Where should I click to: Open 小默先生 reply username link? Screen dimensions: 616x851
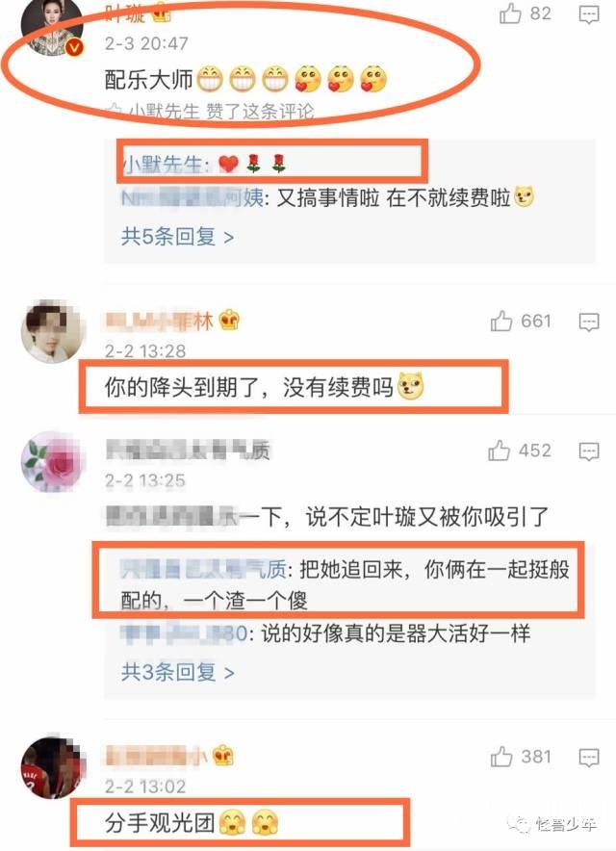pyautogui.click(x=162, y=164)
